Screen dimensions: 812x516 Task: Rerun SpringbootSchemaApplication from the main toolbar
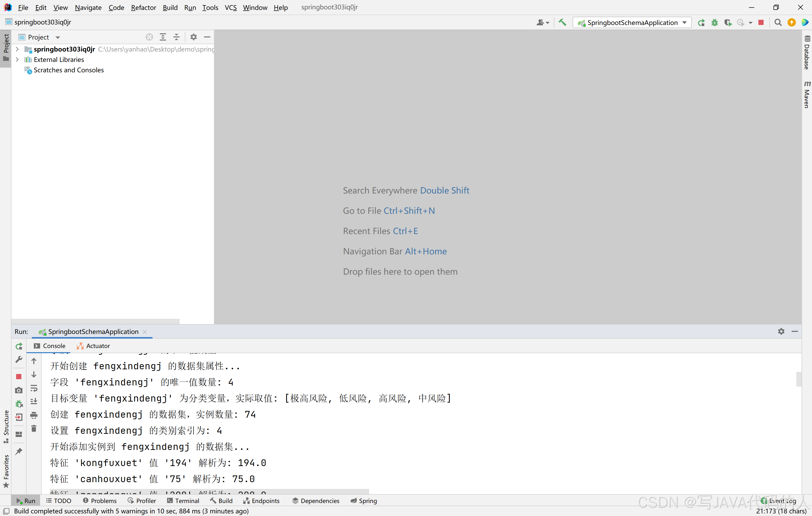[x=701, y=23]
